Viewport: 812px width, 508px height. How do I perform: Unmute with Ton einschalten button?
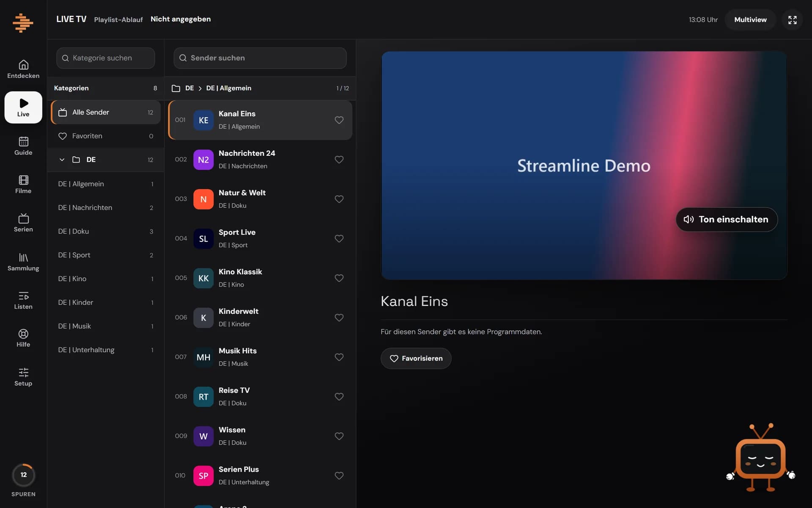[x=727, y=219]
